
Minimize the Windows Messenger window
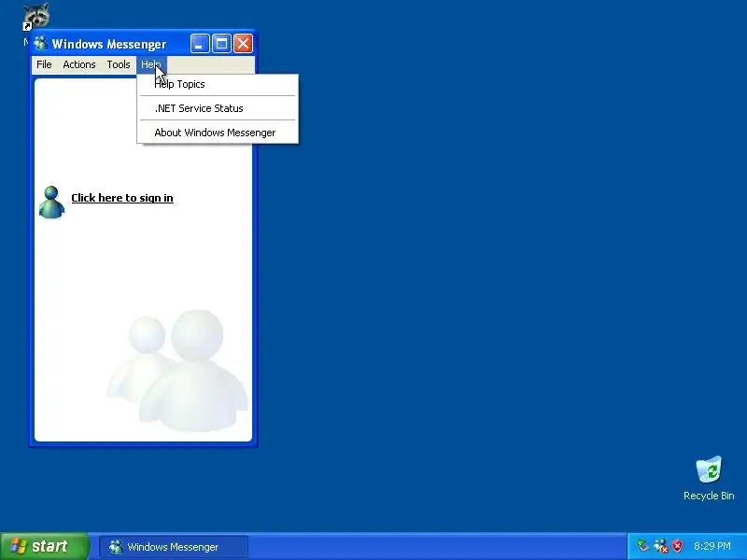point(200,44)
